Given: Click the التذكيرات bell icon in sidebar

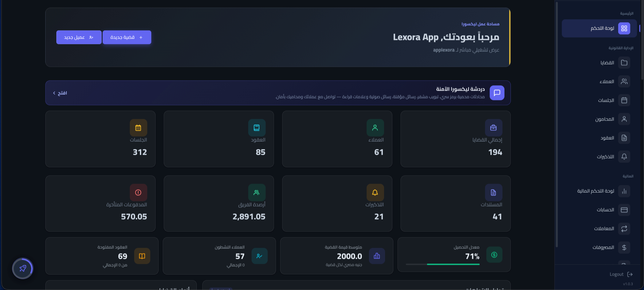Looking at the screenshot, I should point(624,157).
